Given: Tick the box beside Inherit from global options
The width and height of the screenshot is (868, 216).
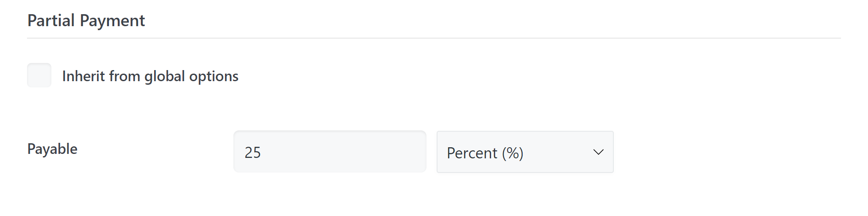Looking at the screenshot, I should point(39,75).
